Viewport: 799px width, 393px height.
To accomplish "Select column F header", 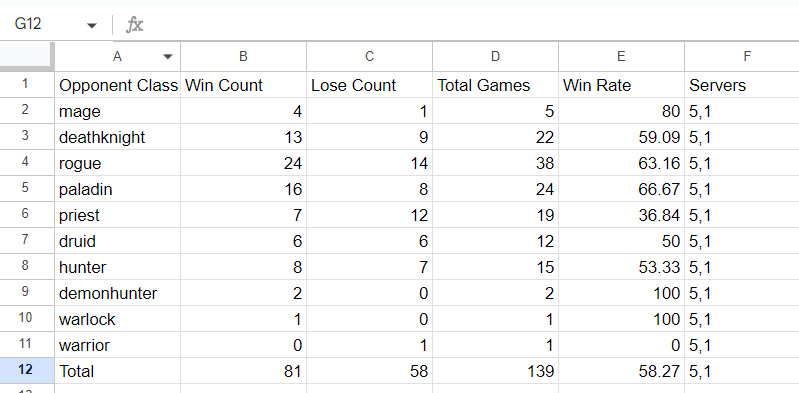I will tap(742, 57).
